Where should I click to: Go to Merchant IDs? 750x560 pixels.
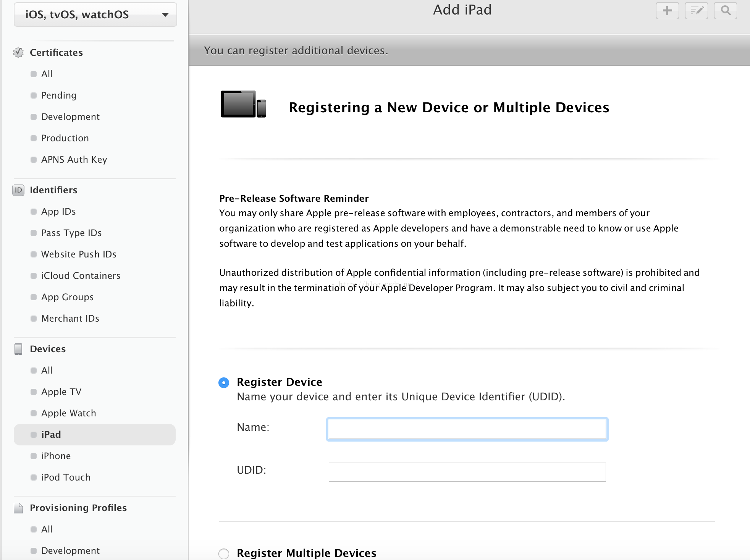[x=70, y=318]
